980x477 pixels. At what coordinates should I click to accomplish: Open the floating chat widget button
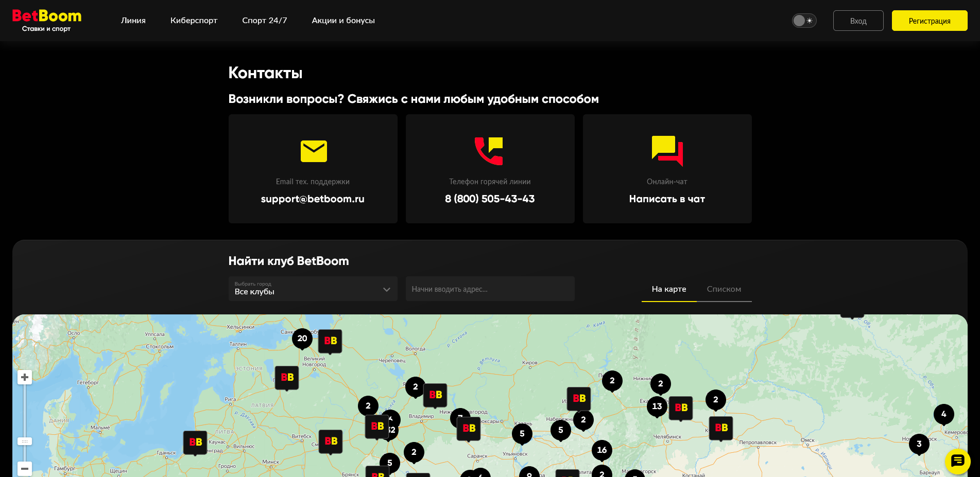click(x=957, y=461)
